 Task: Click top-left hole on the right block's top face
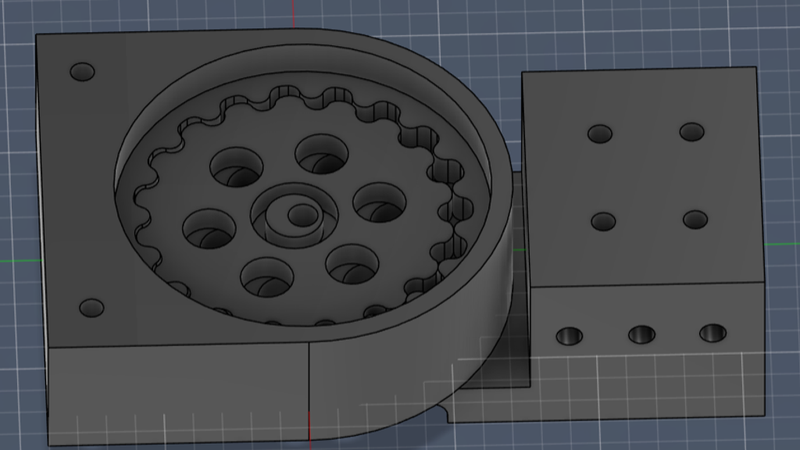click(x=599, y=134)
